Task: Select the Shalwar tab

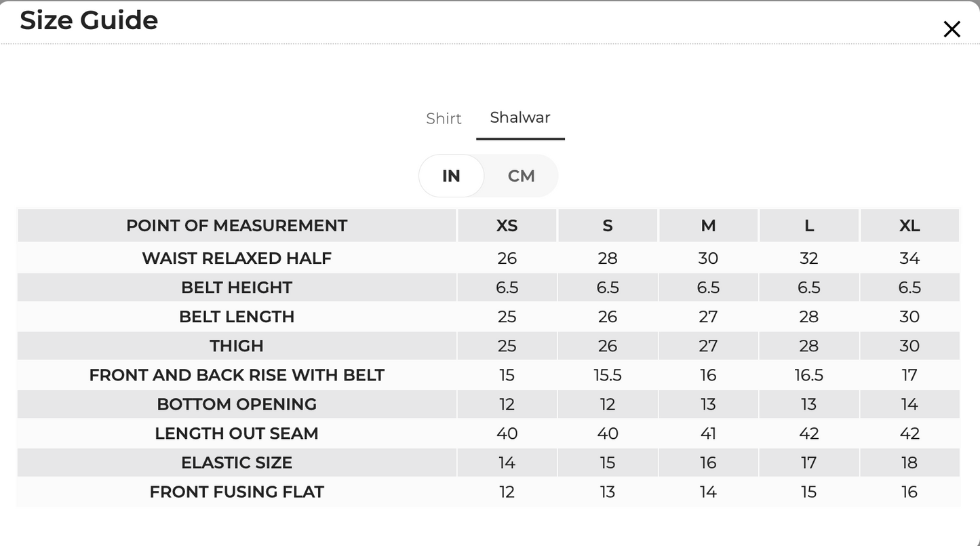Action: [520, 118]
